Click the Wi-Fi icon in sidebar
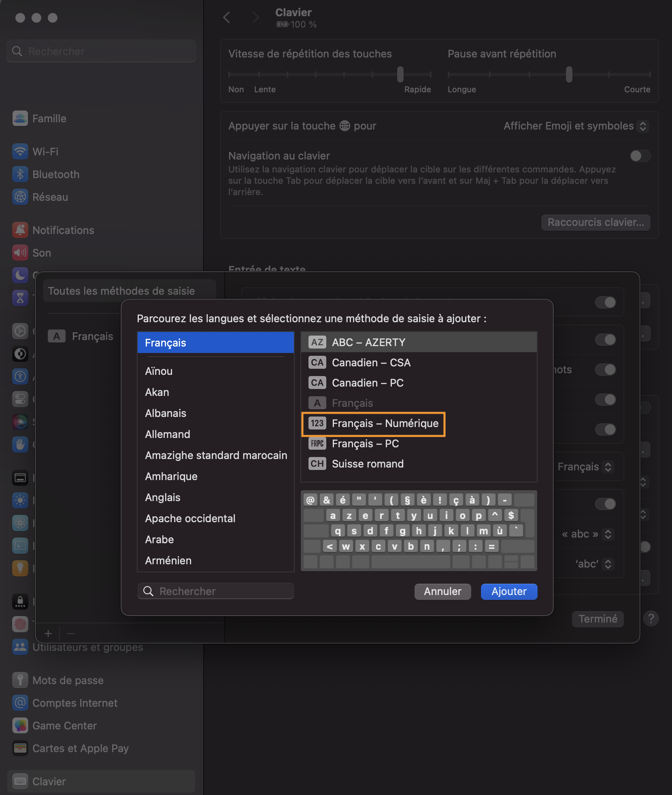 tap(20, 151)
